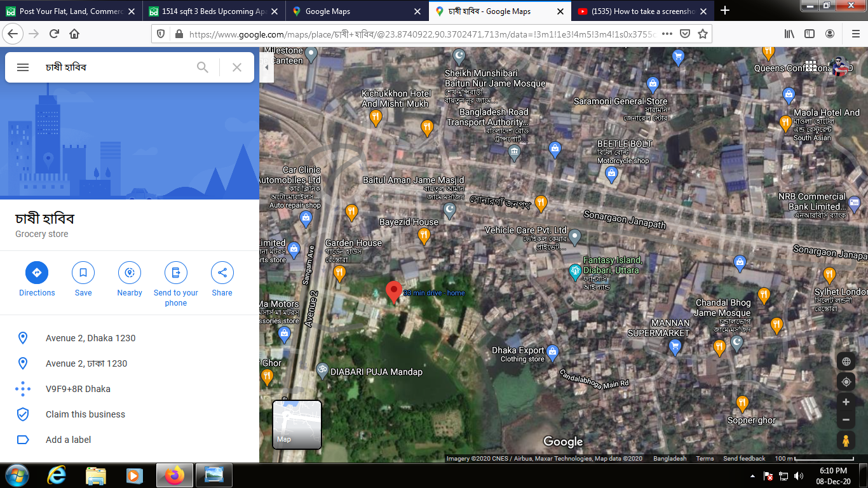Click Baitul Aman Jame Masjid marker
This screenshot has width=868, height=488.
[x=450, y=210]
